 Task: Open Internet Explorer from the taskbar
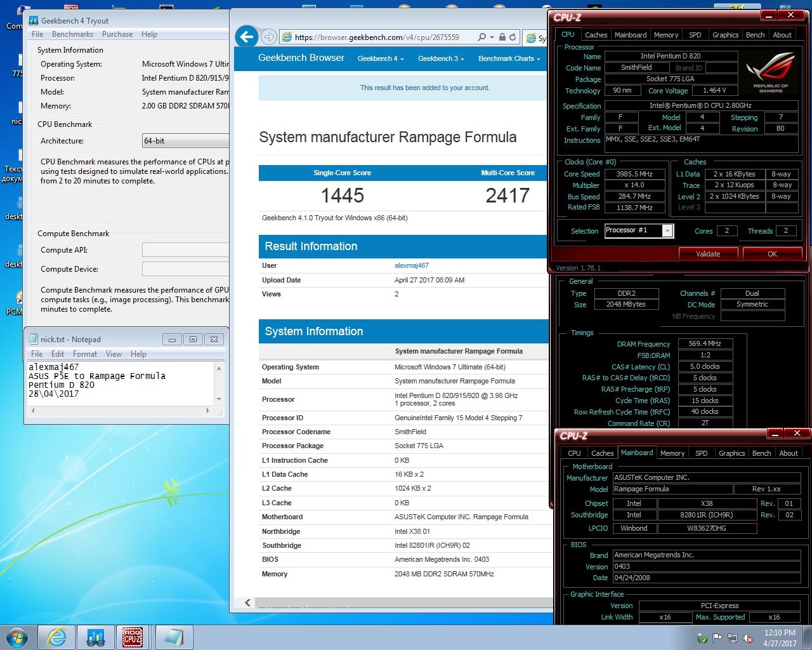pos(57,637)
